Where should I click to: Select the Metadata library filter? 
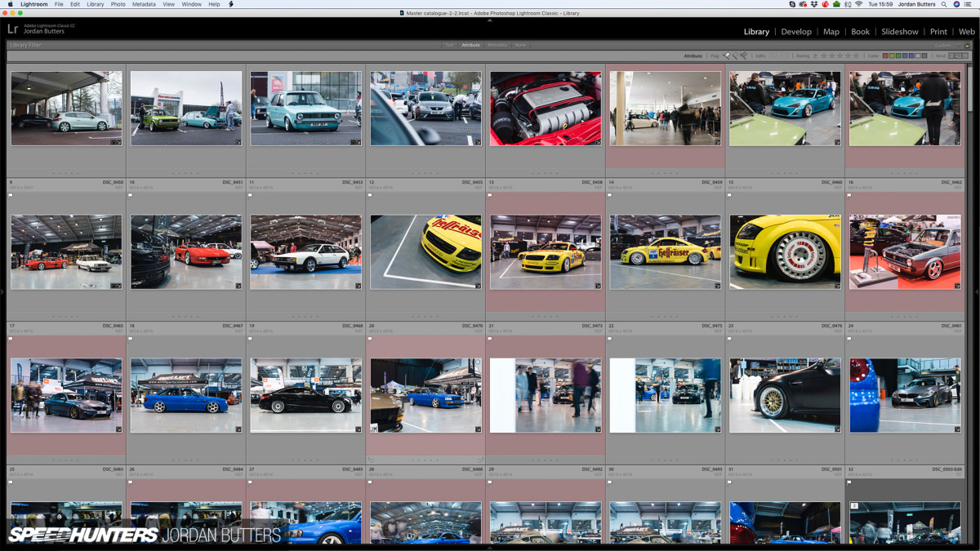(497, 46)
